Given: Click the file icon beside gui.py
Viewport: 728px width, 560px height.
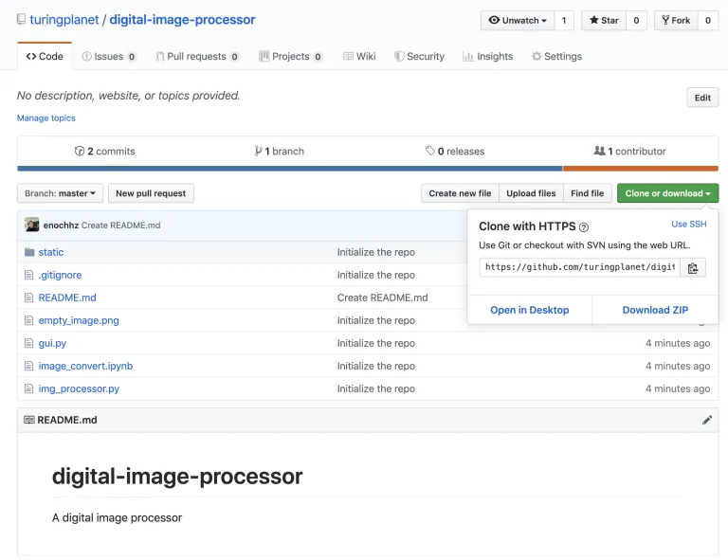Looking at the screenshot, I should tap(28, 343).
